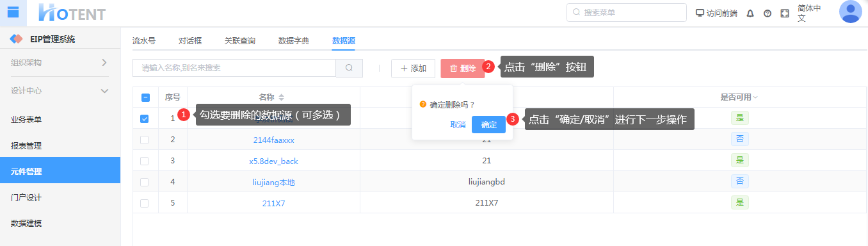
Task: Click the 访问前端 monitor icon
Action: point(700,13)
